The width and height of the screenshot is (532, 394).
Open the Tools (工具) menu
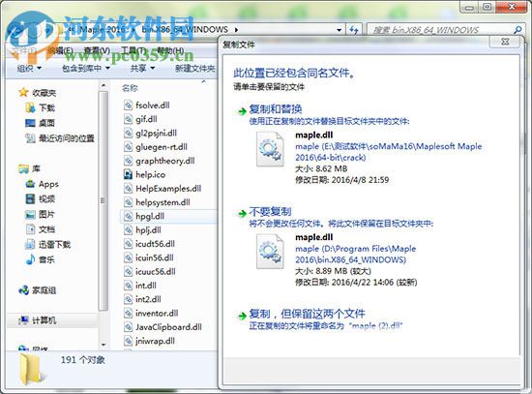pos(134,51)
